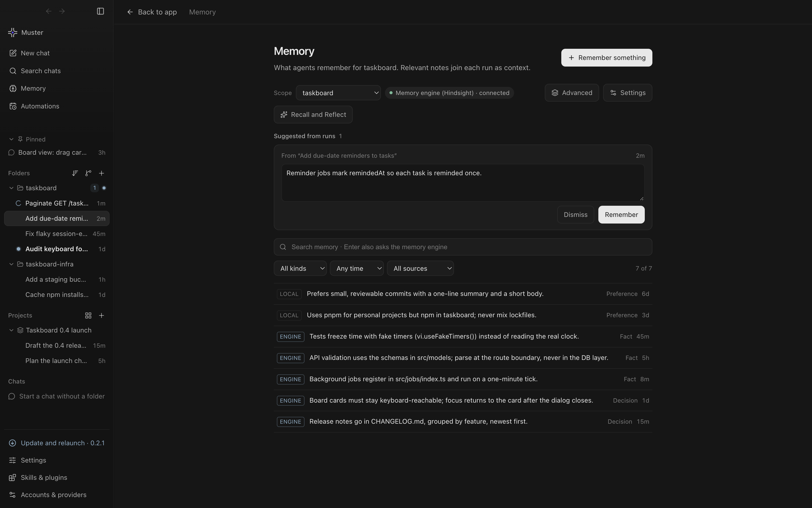Click the forward navigation arrow
This screenshot has height=508, width=812.
[x=62, y=11]
